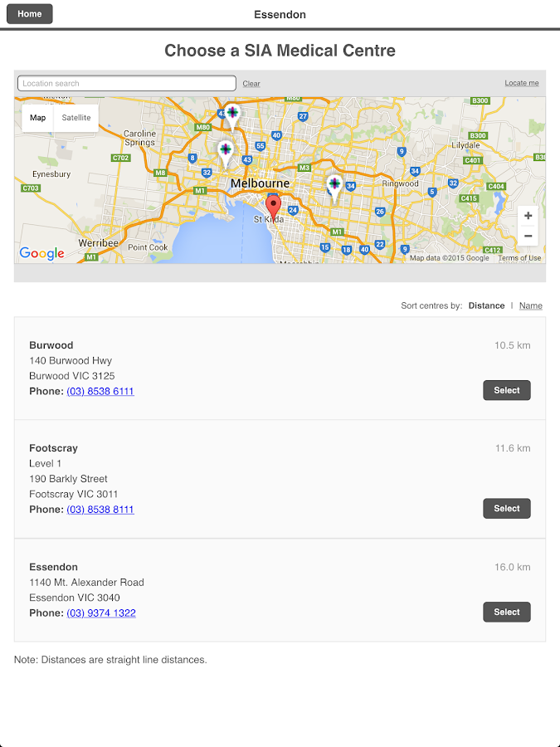Screen dimensions: 560x747
Task: Click the M8 road shield on map
Action: pos(160,173)
